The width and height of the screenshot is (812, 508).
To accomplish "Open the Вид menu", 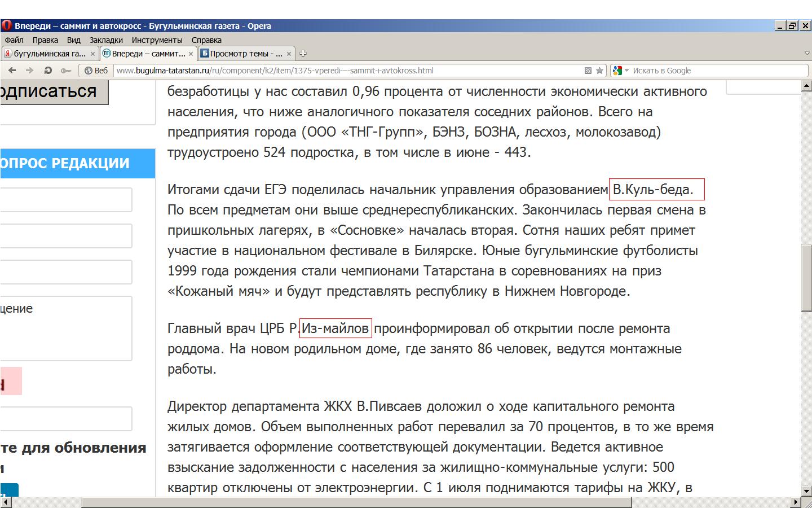I will (x=73, y=40).
